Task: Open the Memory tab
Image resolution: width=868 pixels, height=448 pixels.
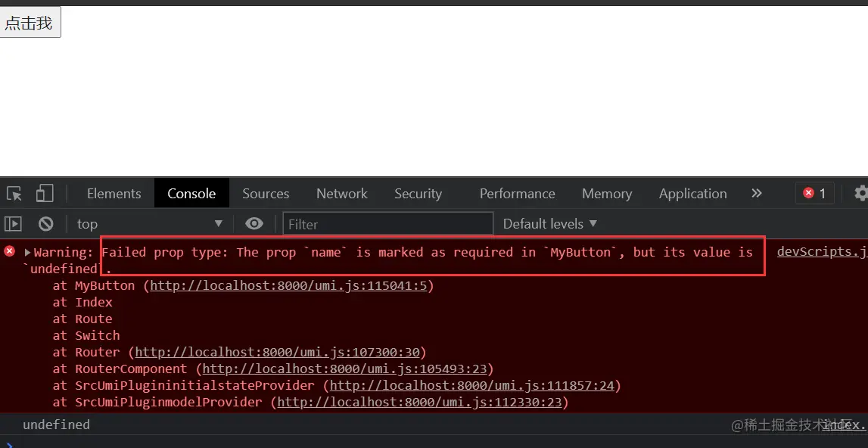Action: [x=607, y=193]
